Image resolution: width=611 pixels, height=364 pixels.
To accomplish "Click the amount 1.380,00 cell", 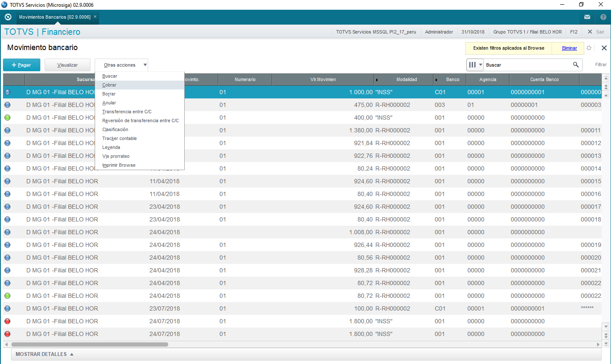I will 361,130.
